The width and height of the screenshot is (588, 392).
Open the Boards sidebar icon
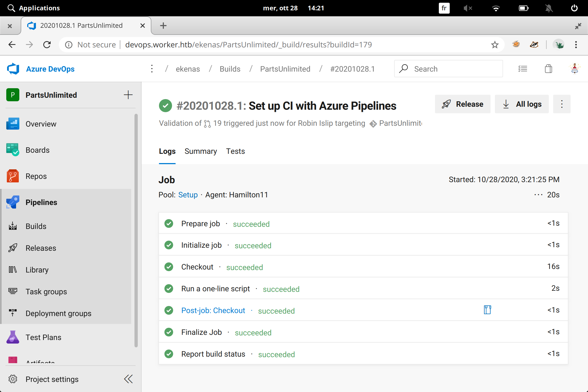(13, 150)
